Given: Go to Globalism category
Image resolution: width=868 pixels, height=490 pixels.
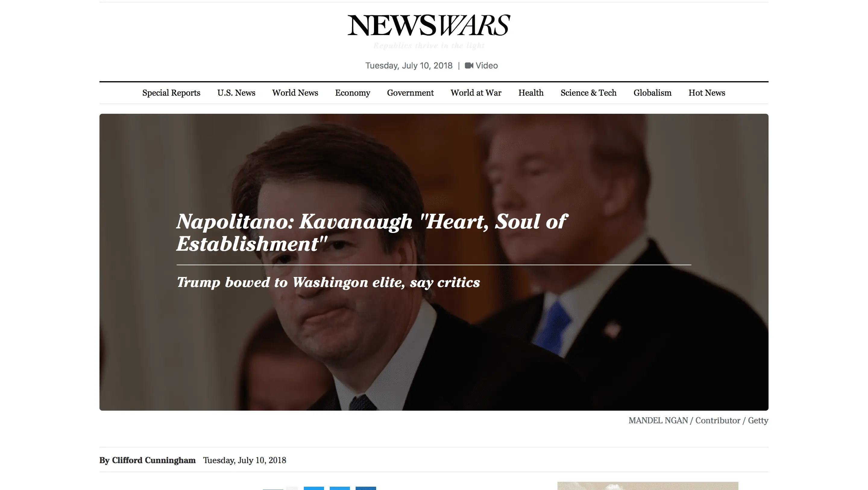Looking at the screenshot, I should 652,93.
